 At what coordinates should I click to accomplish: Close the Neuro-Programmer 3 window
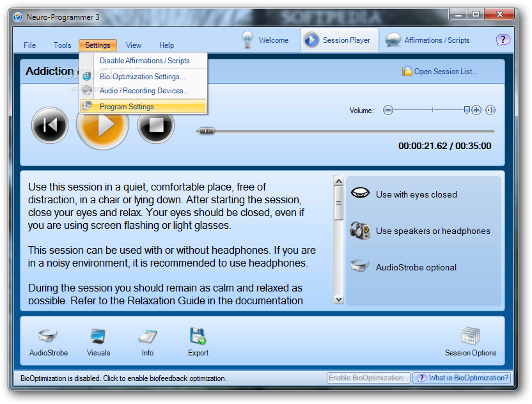(x=499, y=15)
